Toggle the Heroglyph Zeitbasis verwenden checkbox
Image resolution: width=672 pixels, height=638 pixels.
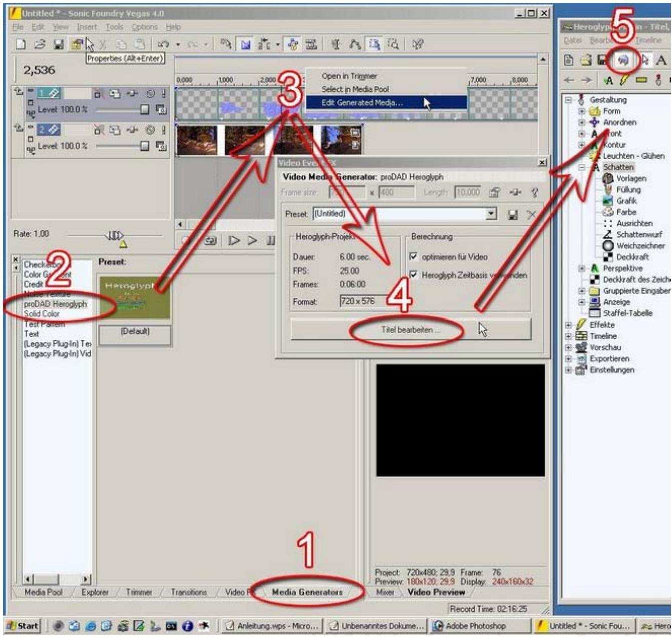click(413, 274)
